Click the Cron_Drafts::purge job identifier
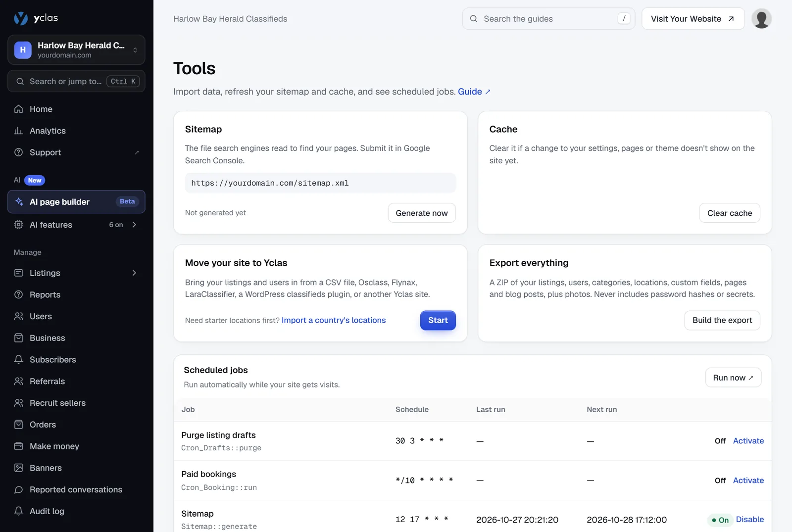 (221, 448)
